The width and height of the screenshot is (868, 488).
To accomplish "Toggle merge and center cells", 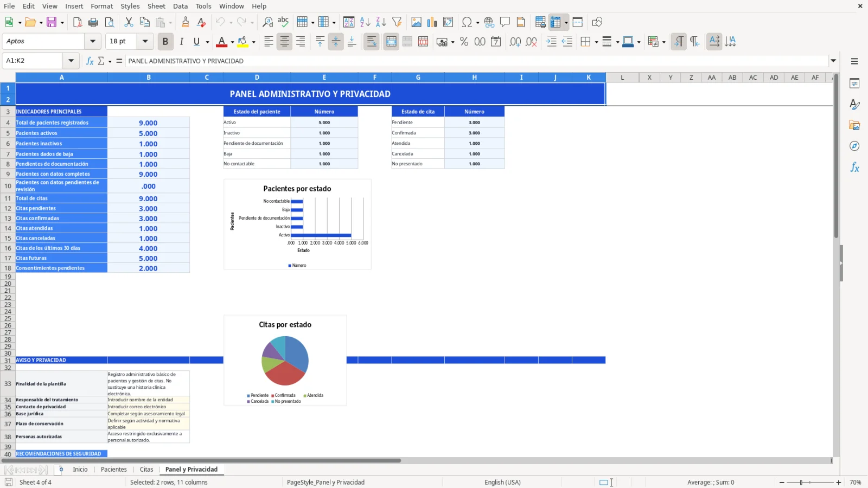I will [x=391, y=42].
